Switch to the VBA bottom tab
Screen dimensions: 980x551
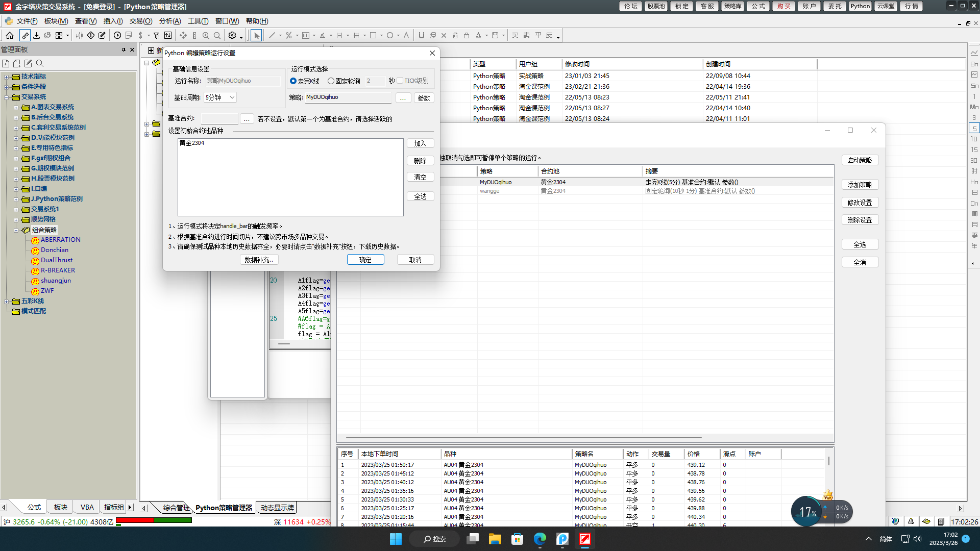pos(87,507)
